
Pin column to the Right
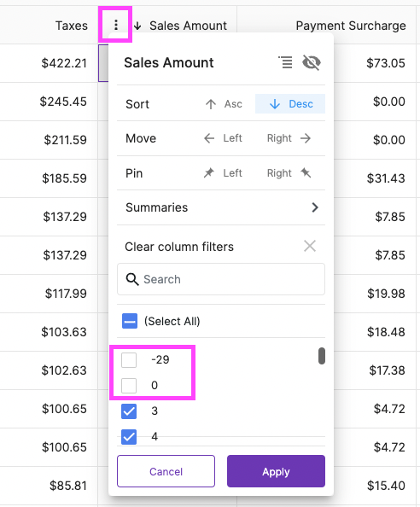point(289,173)
